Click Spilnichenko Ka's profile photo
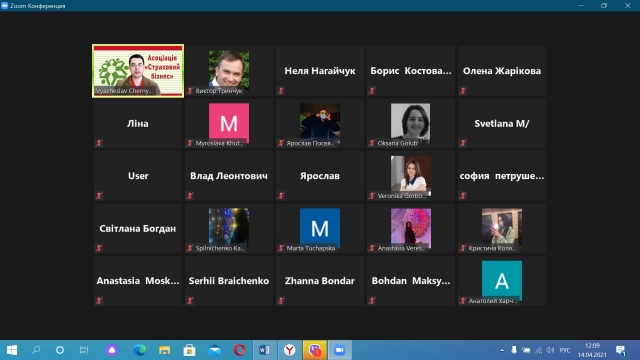The image size is (640, 360). (229, 227)
